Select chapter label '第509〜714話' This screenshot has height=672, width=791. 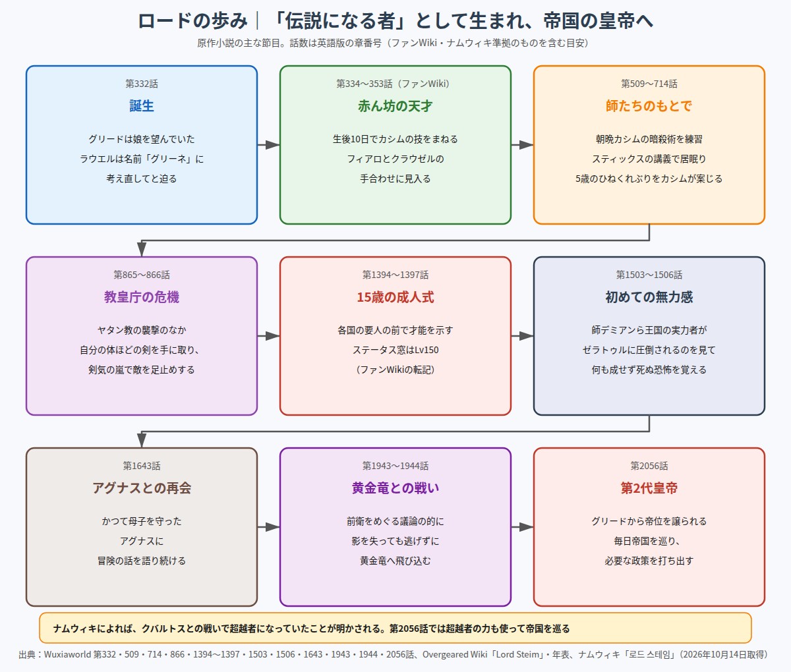[649, 84]
